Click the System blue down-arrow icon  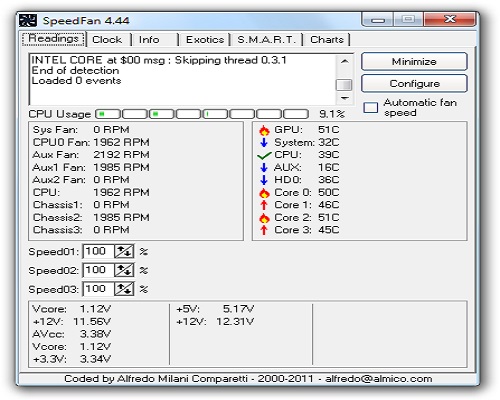coord(264,142)
